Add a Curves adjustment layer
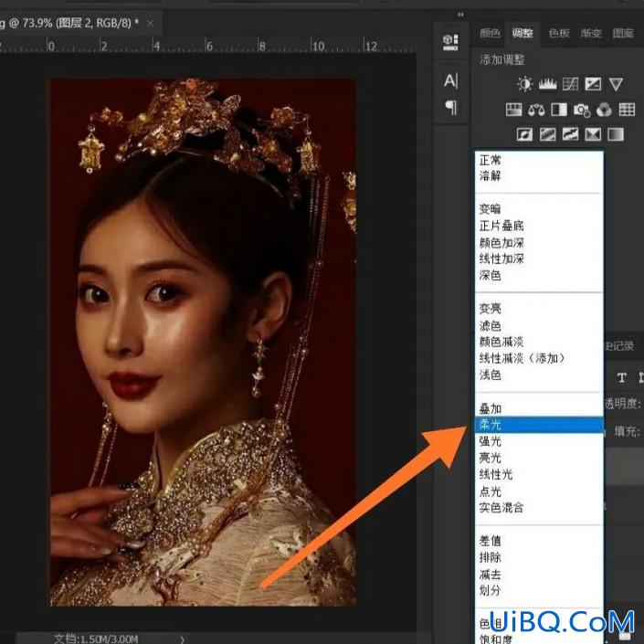Image resolution: width=644 pixels, height=644 pixels. pos(570,84)
